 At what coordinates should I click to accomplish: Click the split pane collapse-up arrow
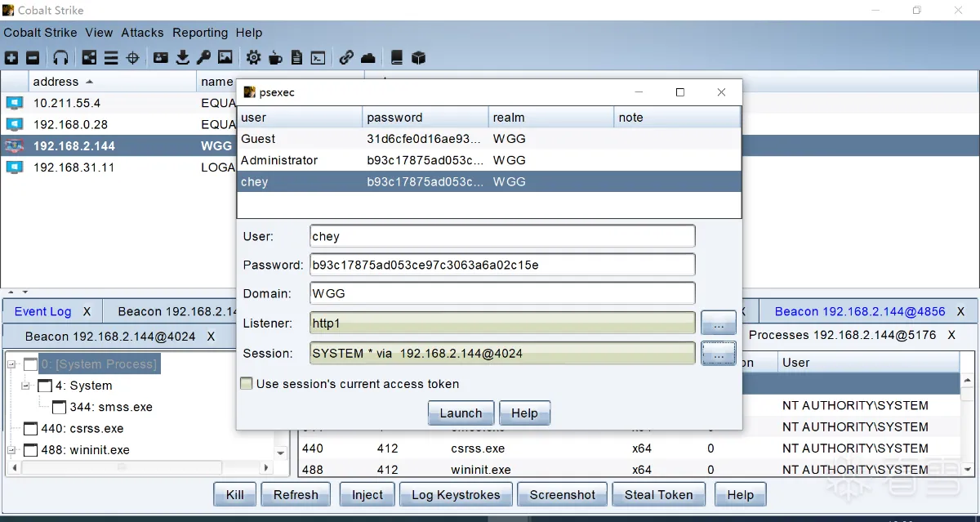pos(11,292)
